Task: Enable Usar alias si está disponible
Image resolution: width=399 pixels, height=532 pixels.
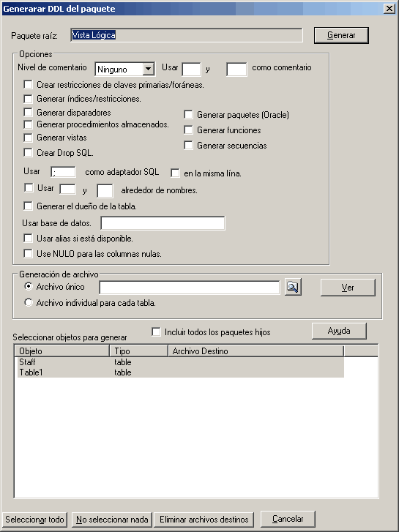Action: (28, 238)
